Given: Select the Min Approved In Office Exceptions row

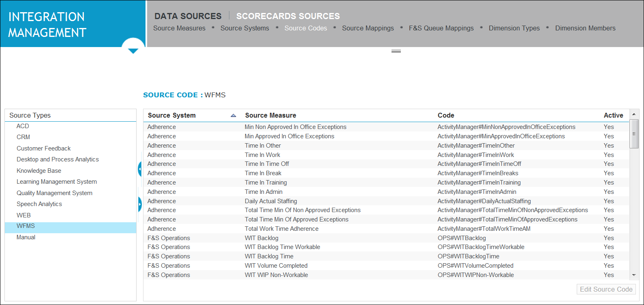Looking at the screenshot, I should click(x=386, y=136).
